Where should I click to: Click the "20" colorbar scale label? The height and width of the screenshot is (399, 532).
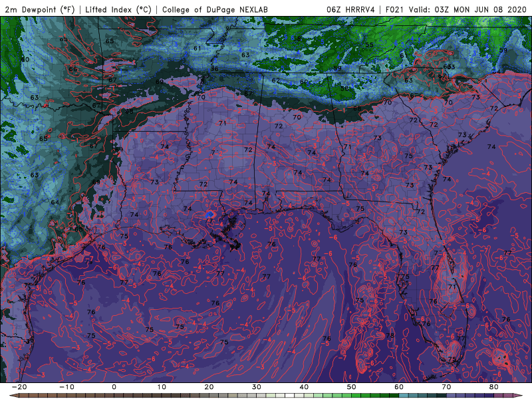[x=209, y=387]
